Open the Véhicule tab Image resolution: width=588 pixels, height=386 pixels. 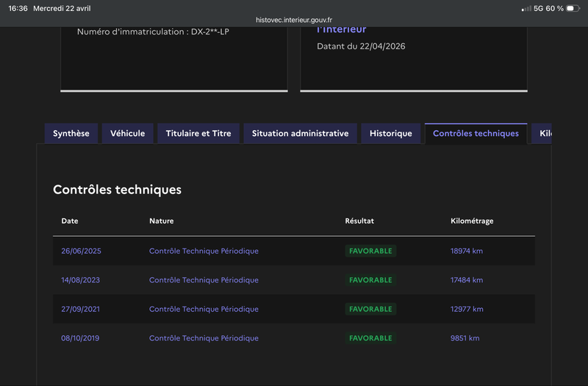point(128,134)
